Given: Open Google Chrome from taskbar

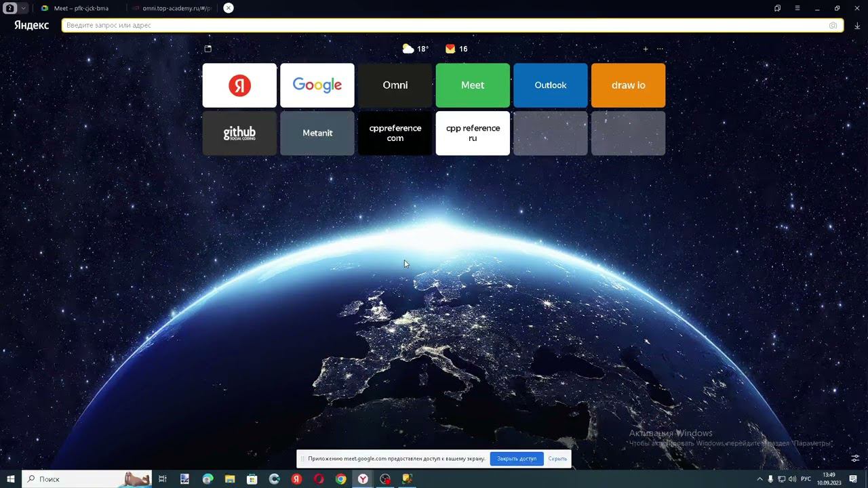Looking at the screenshot, I should pos(341,479).
